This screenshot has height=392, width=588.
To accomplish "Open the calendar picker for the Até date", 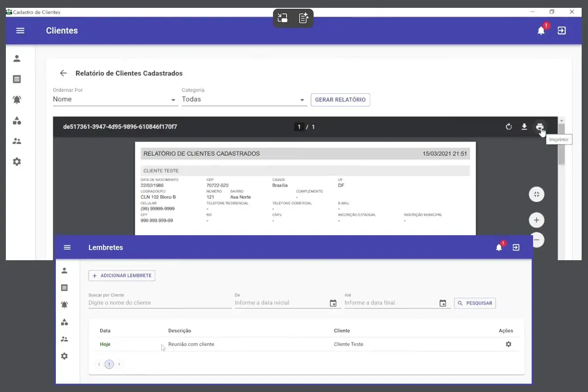I will click(443, 303).
